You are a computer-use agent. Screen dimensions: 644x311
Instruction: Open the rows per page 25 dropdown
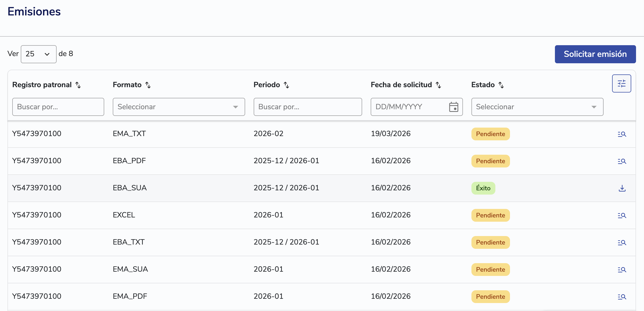tap(39, 54)
